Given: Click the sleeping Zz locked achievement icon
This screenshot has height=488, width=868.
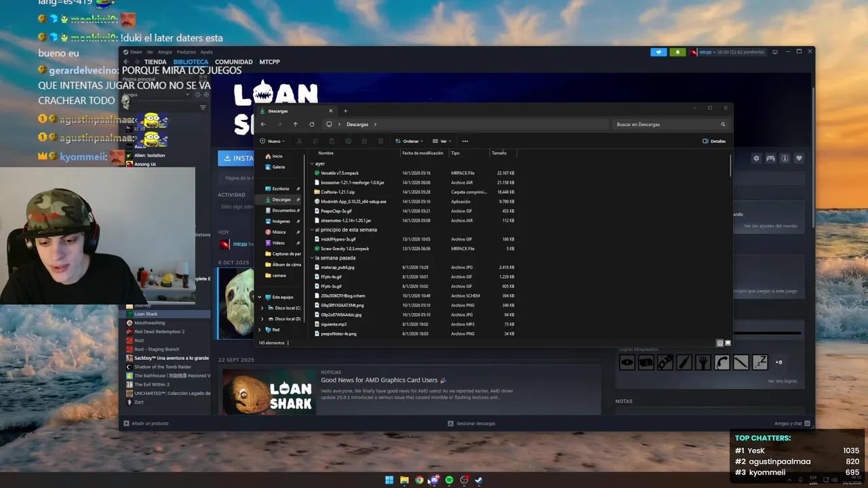Looking at the screenshot, I should pos(759,362).
